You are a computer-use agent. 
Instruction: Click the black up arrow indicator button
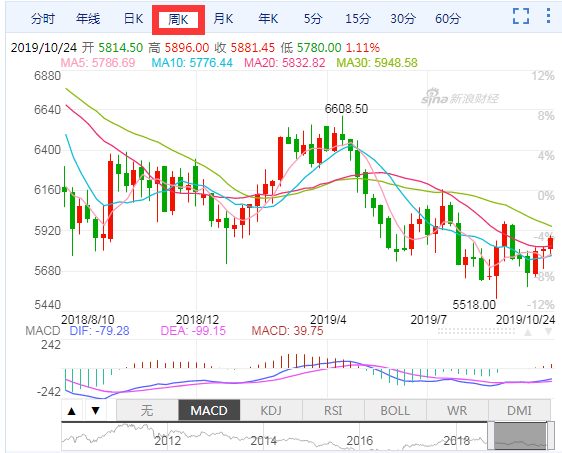pos(72,411)
